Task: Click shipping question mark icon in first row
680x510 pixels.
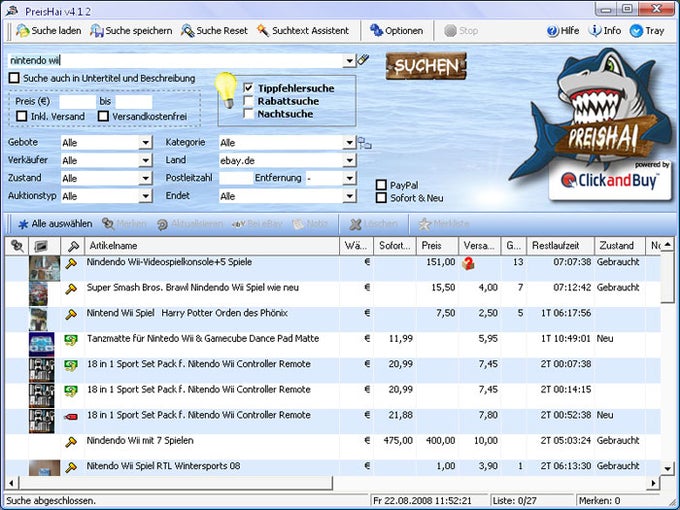Action: [x=468, y=263]
